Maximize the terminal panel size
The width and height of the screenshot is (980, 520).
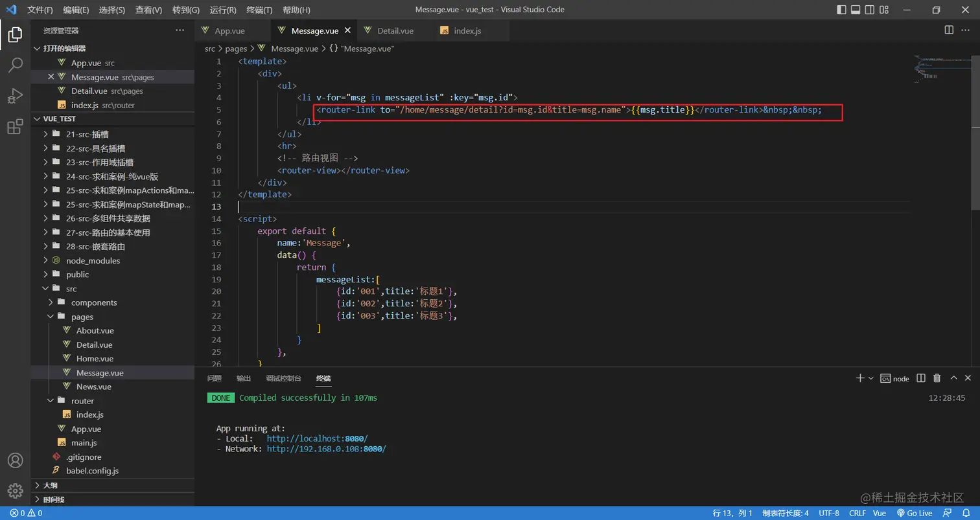tap(953, 378)
